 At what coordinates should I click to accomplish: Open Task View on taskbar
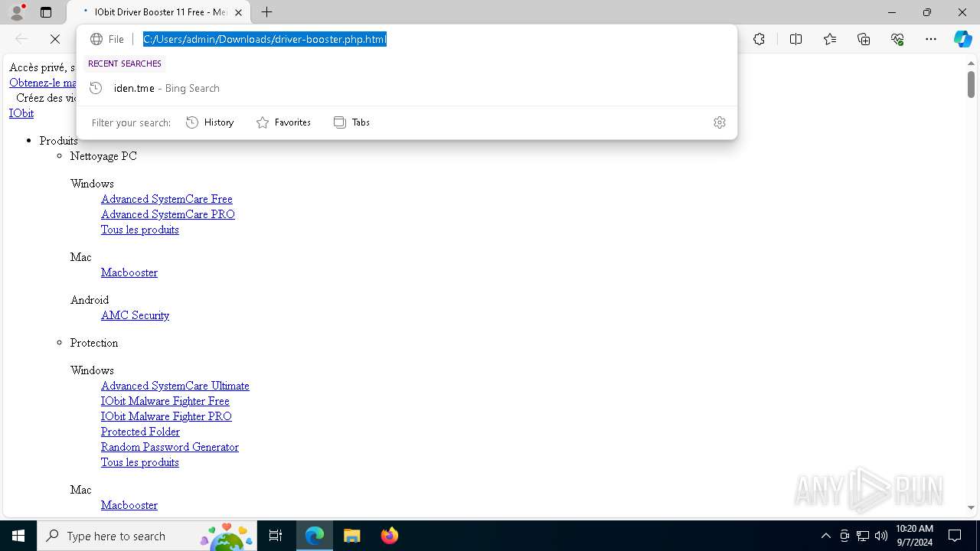276,536
